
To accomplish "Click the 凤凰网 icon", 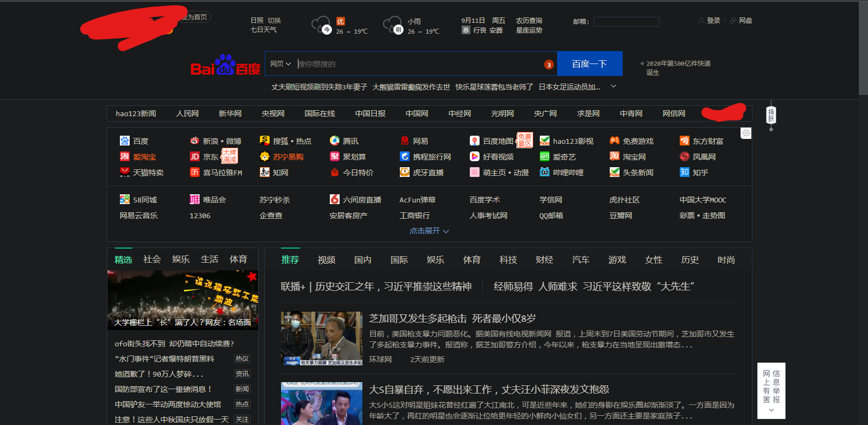I will (685, 156).
